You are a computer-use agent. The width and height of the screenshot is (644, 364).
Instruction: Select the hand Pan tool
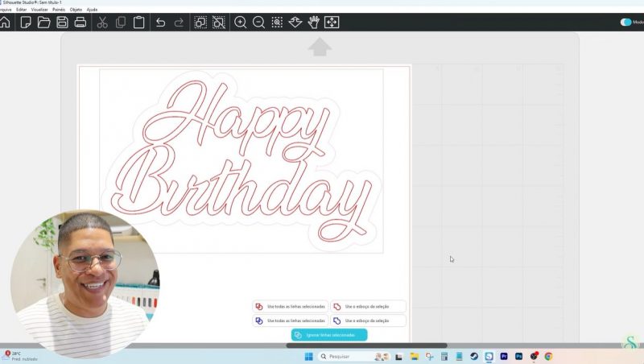coord(313,23)
